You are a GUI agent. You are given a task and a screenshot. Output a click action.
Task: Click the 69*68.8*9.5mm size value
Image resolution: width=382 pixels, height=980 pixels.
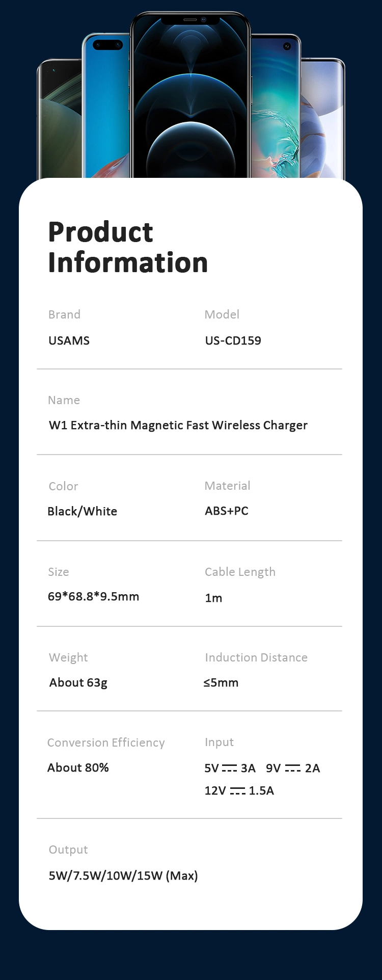[x=93, y=596]
